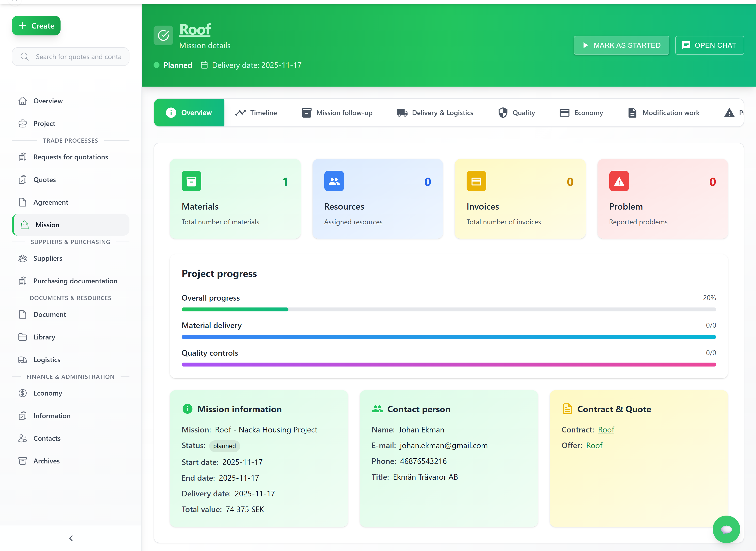Click the Materials card archive icon

click(x=191, y=181)
